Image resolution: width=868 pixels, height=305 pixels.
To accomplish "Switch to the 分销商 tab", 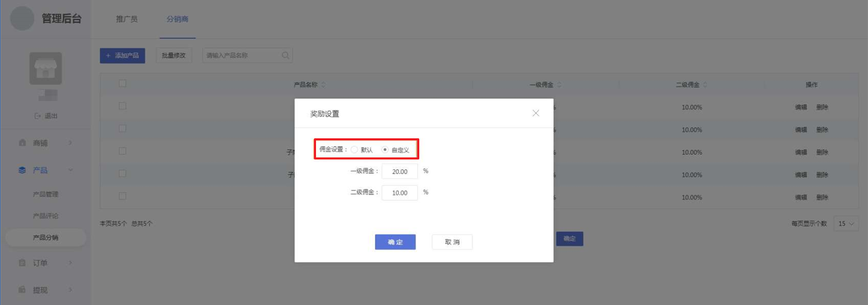I will [x=177, y=19].
